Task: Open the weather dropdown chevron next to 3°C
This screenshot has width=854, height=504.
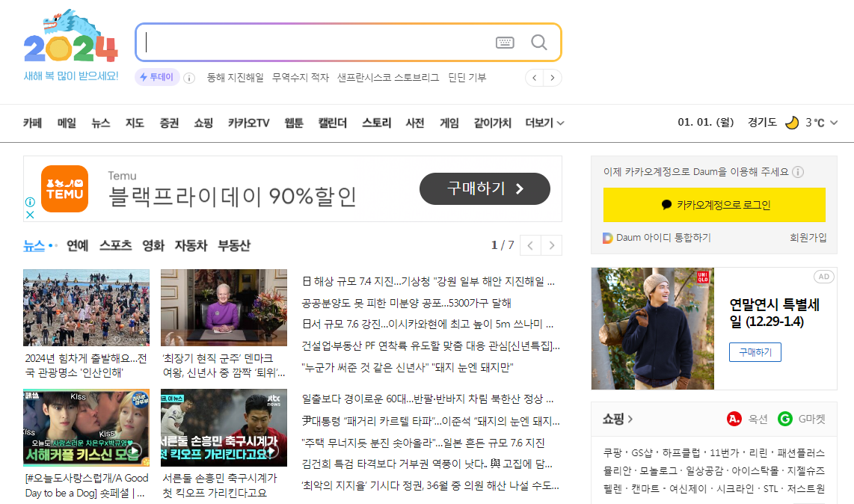Action: 833,123
